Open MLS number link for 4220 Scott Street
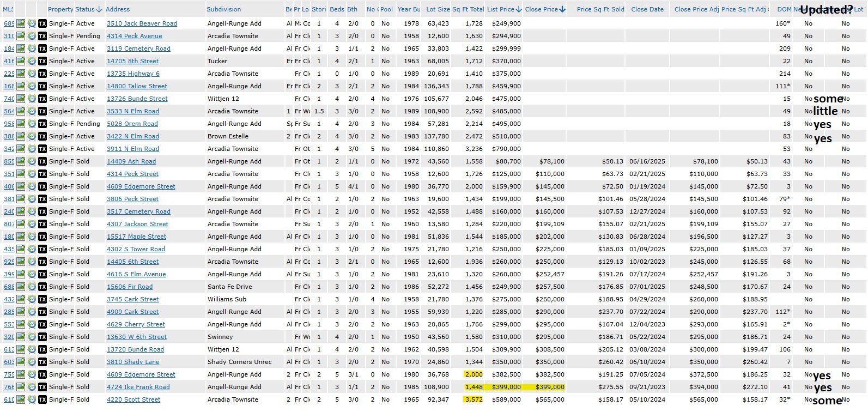Viewport: 868px width, 412px height. click(9, 399)
